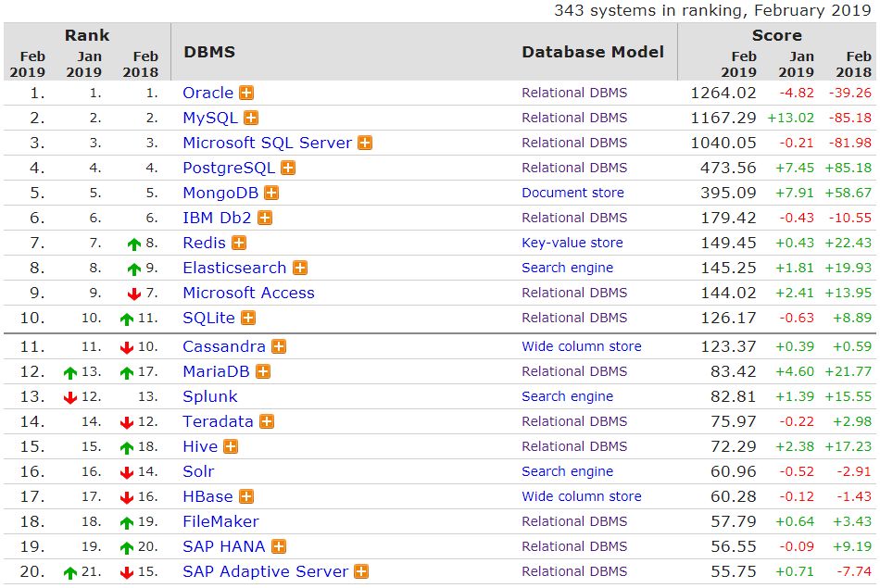Image resolution: width=880 pixels, height=588 pixels.
Task: Click the plus icon next to Oracle
Action: (x=246, y=93)
